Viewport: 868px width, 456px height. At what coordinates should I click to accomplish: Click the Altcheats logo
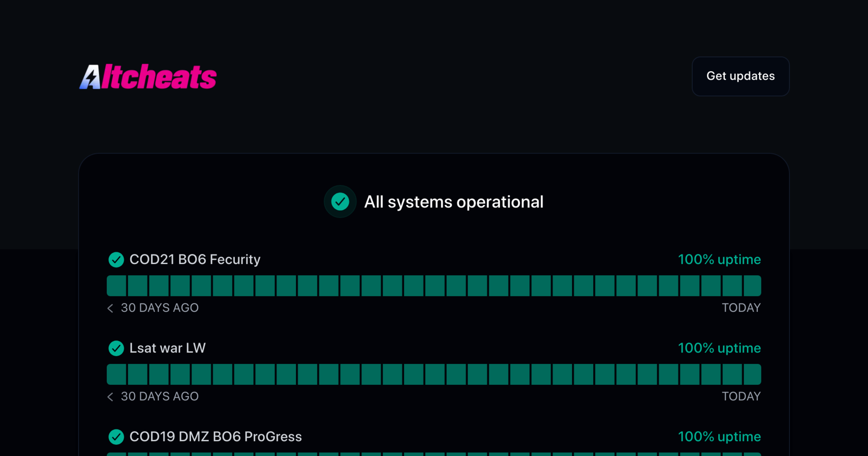coord(148,77)
